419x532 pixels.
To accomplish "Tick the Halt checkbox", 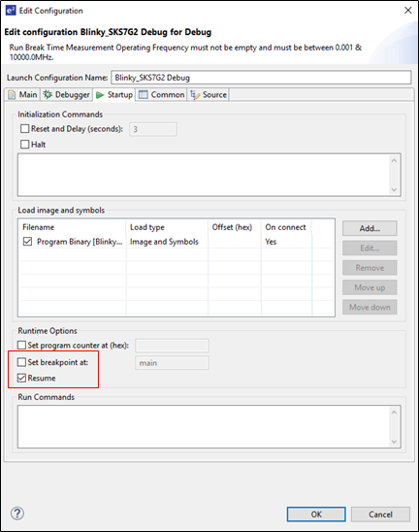I will point(25,145).
